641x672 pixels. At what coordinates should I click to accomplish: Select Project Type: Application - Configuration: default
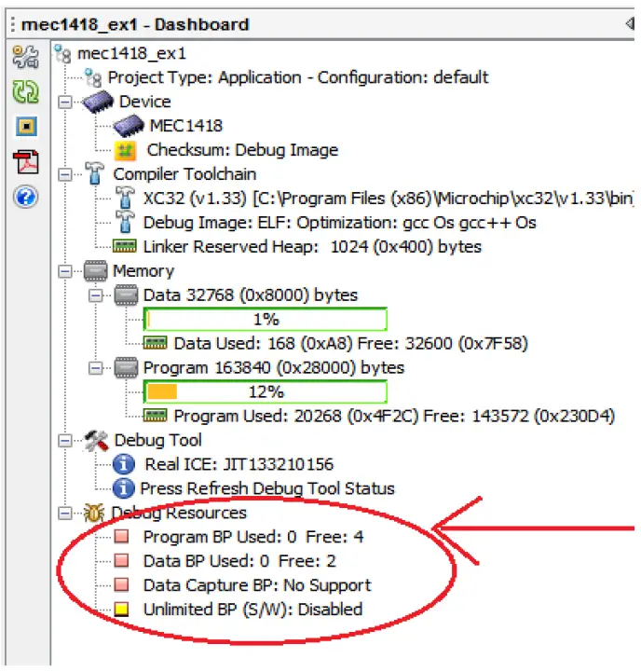tap(298, 77)
